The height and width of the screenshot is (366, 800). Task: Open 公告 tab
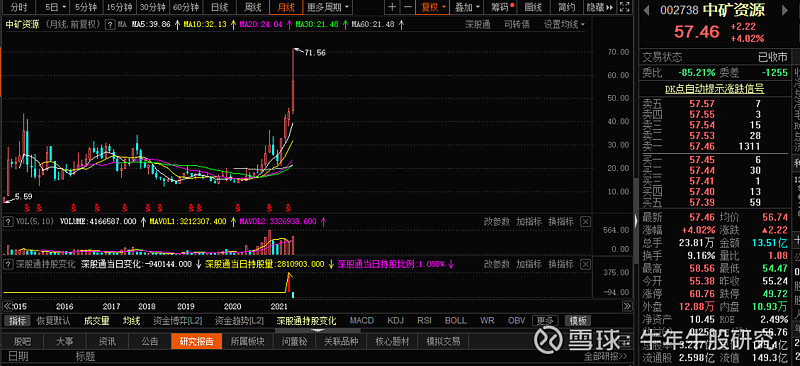(x=149, y=341)
